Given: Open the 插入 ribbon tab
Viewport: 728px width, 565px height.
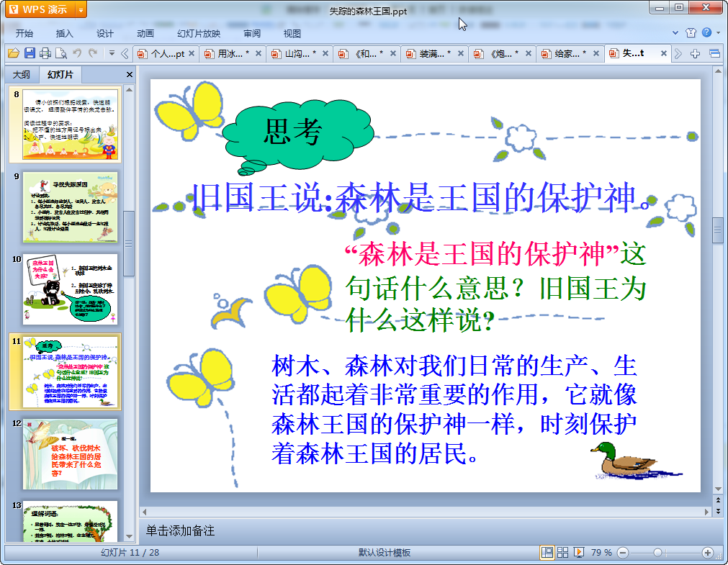Looking at the screenshot, I should click(65, 33).
